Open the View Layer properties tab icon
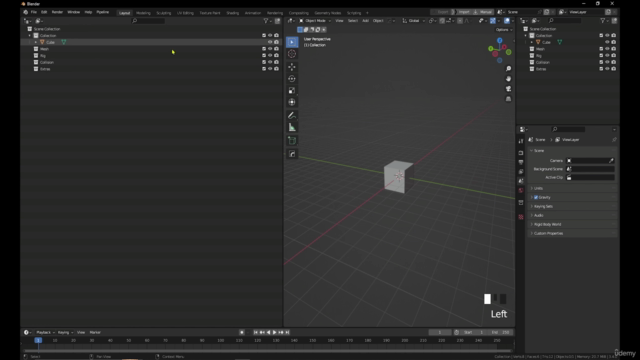Image resolution: width=640 pixels, height=360 pixels. 521,172
